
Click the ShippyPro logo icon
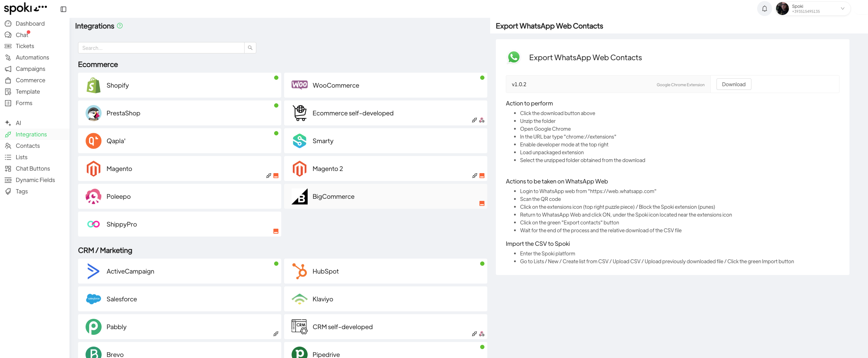[x=93, y=224]
